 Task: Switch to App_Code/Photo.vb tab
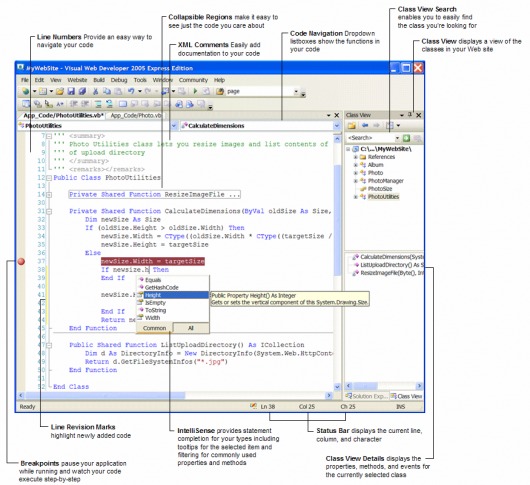[136, 115]
